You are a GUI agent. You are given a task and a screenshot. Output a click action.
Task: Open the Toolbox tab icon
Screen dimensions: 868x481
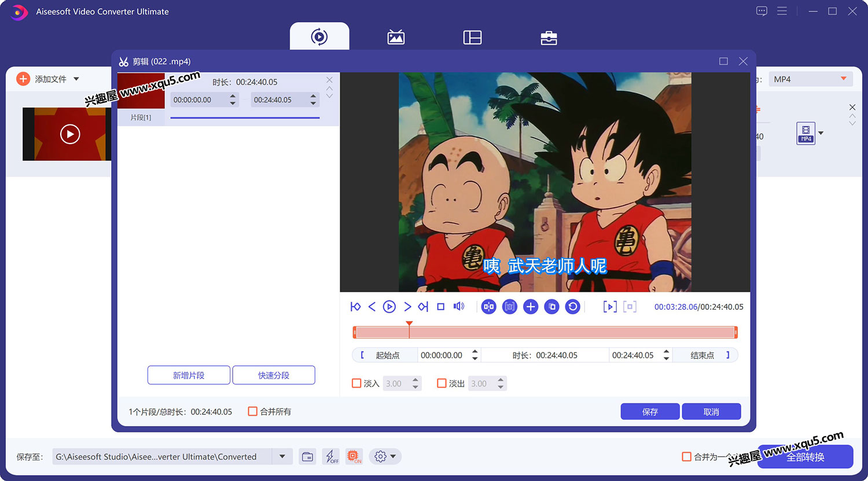[x=549, y=38]
